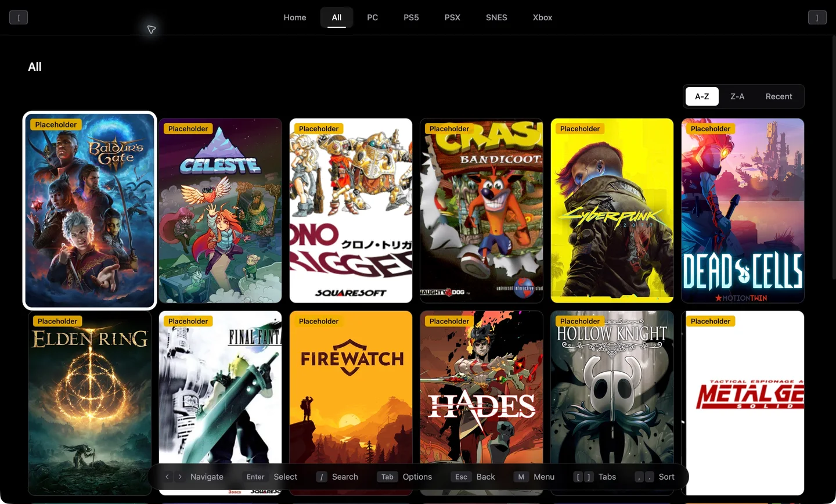This screenshot has height=504, width=836.
Task: Click the Placeholder badge on Baldur's Gate
Action: pos(56,124)
